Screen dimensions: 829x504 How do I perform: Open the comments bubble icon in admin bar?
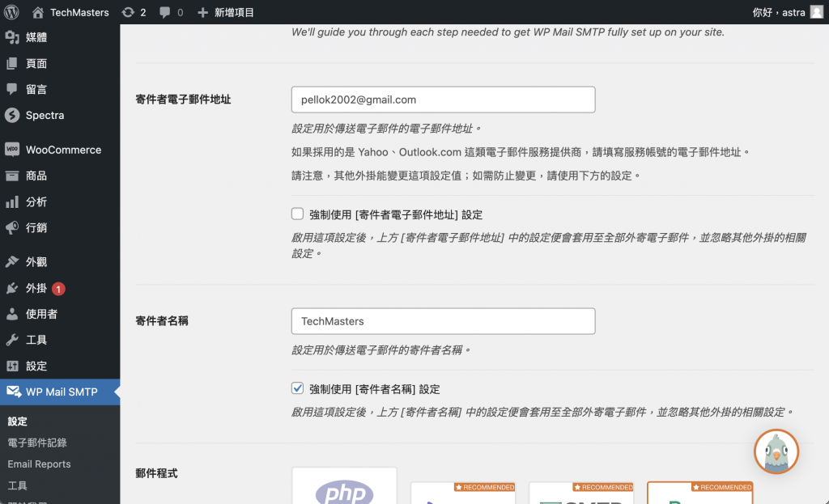pyautogui.click(x=165, y=12)
